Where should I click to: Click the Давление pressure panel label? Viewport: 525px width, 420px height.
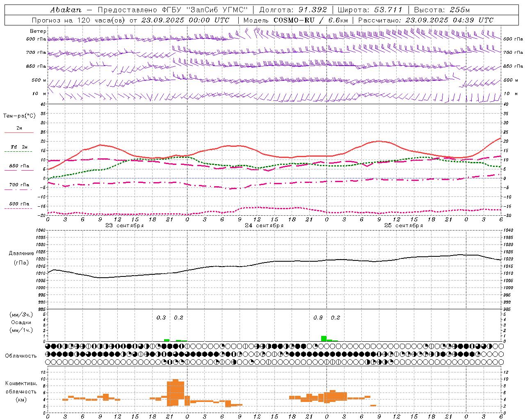(21, 253)
